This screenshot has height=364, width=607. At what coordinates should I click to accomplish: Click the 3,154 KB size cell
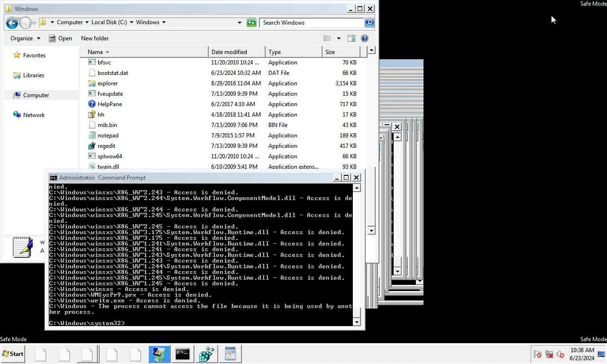pyautogui.click(x=346, y=83)
